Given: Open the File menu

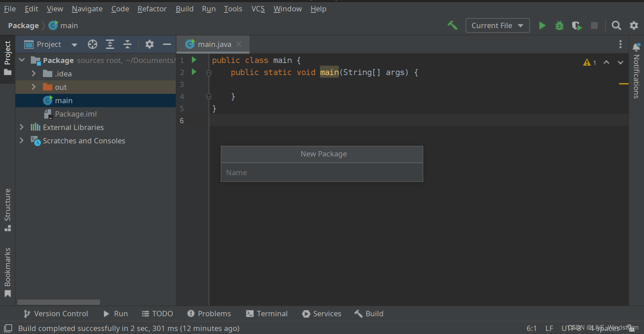Looking at the screenshot, I should (x=10, y=9).
